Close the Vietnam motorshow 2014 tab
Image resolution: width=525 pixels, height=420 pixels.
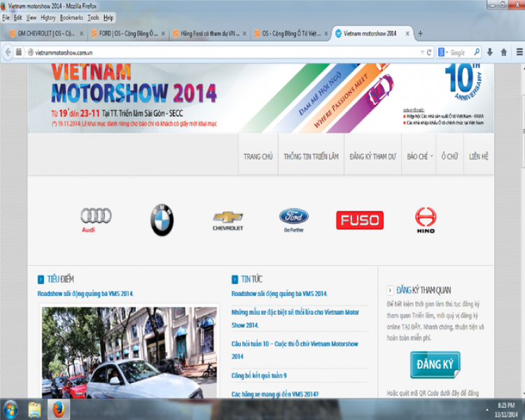point(407,34)
